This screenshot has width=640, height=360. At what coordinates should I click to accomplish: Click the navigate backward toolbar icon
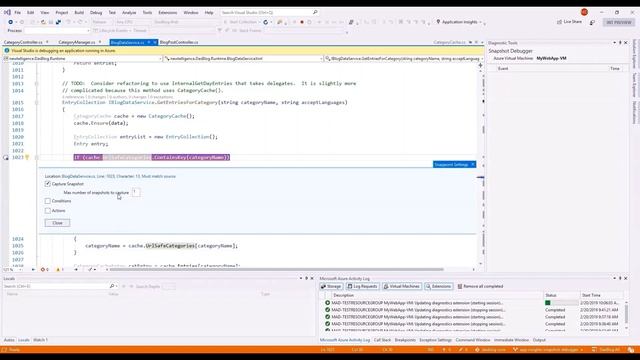tap(11, 22)
